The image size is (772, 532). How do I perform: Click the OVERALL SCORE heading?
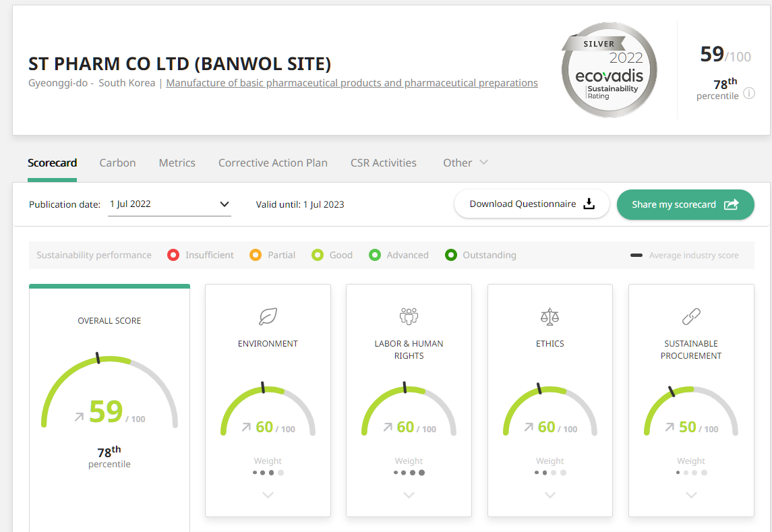[109, 321]
